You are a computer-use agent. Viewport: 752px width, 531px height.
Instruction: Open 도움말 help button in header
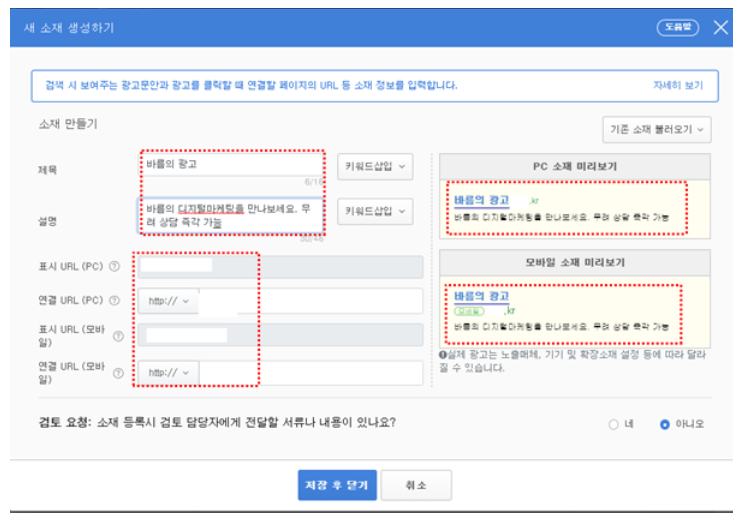pyautogui.click(x=678, y=27)
